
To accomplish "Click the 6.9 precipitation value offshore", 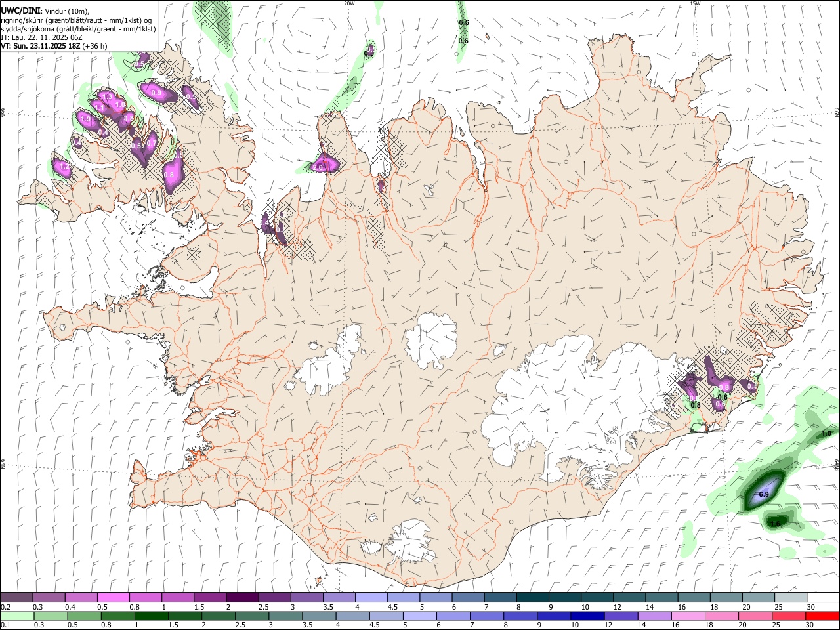I will [764, 494].
